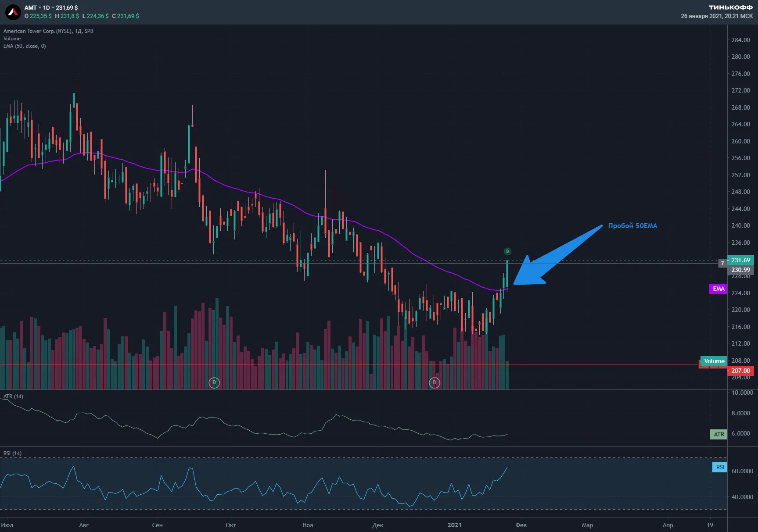
Task: Click the American Tower Corp. title legend
Action: 48,31
